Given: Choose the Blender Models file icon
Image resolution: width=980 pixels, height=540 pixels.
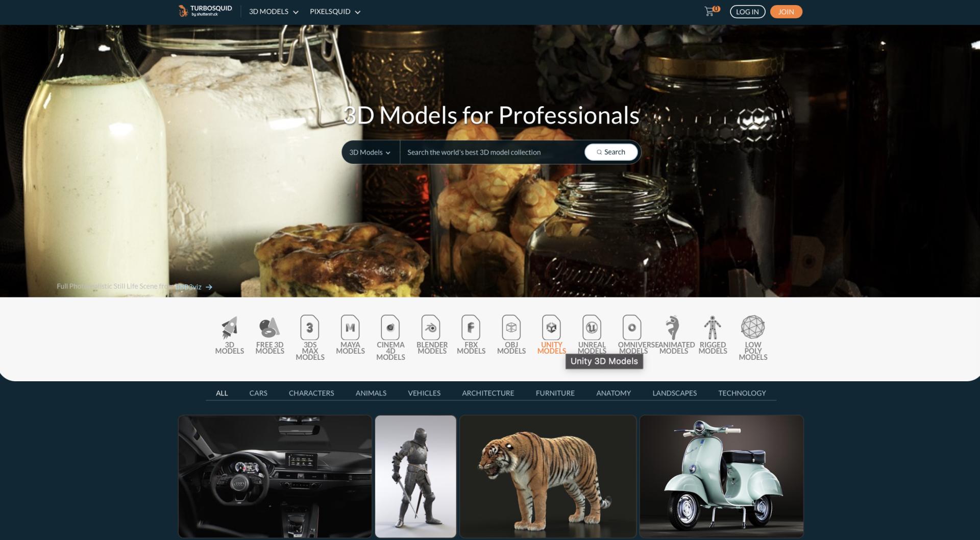Looking at the screenshot, I should pyautogui.click(x=431, y=327).
